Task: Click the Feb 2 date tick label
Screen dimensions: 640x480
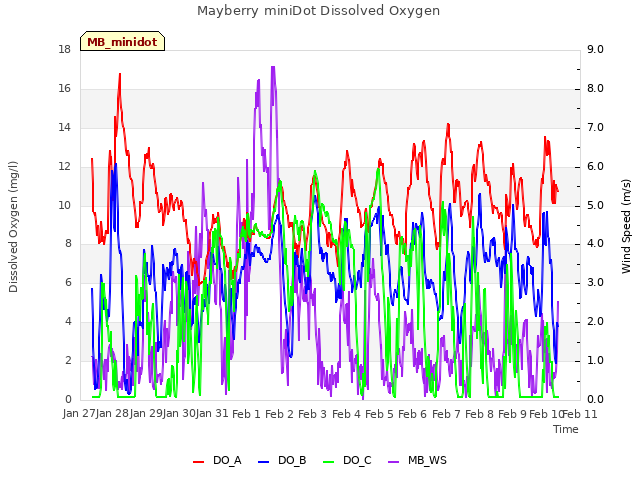Action: (x=279, y=414)
